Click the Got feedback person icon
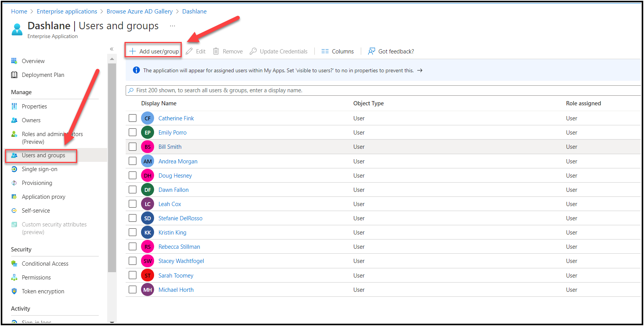 pos(372,51)
